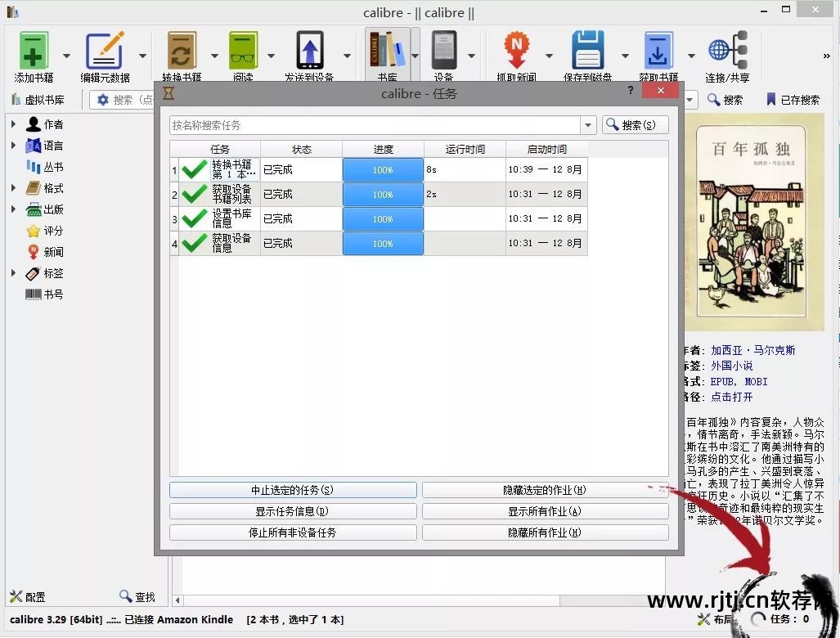Open the task search history dropdown

click(588, 124)
